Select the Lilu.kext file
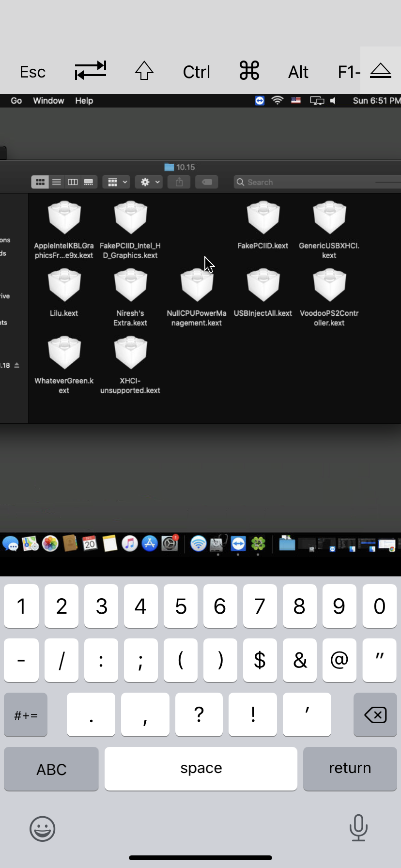401x868 pixels. click(64, 293)
